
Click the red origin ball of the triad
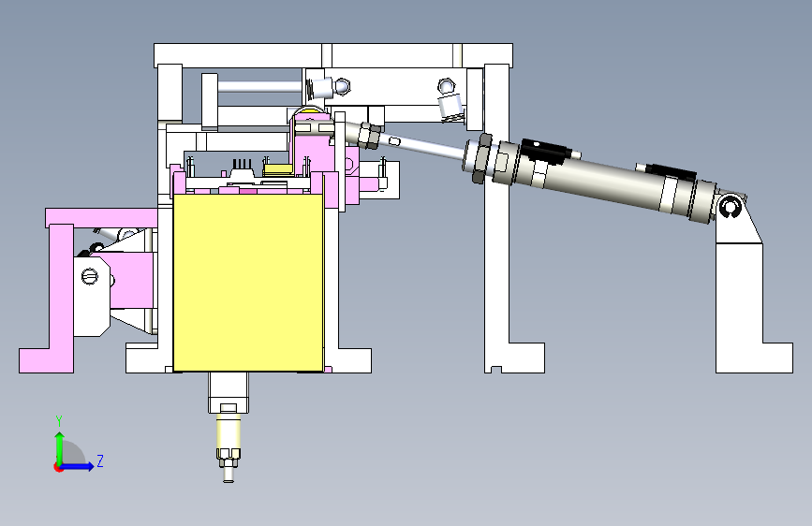pyautogui.click(x=57, y=467)
